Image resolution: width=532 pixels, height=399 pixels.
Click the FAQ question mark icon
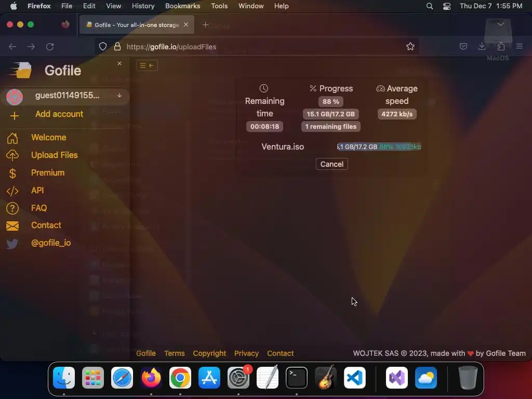point(12,208)
